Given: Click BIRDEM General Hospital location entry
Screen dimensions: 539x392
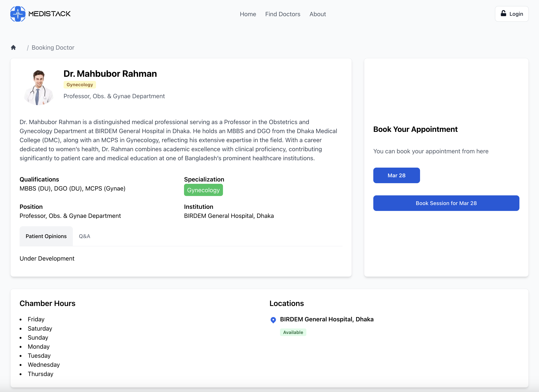Looking at the screenshot, I should tap(327, 319).
